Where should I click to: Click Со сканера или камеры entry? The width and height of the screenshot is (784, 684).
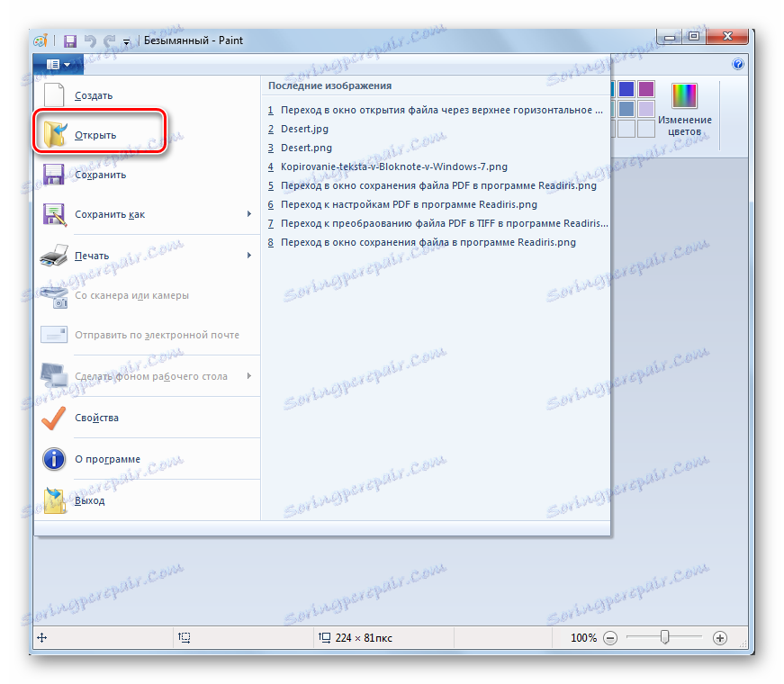pos(148,295)
